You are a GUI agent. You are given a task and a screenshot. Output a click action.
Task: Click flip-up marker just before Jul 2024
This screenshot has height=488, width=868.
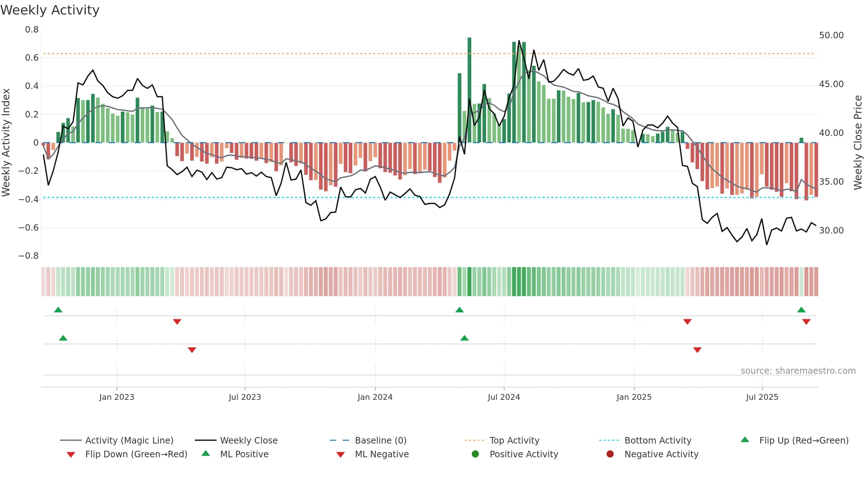[x=459, y=310]
